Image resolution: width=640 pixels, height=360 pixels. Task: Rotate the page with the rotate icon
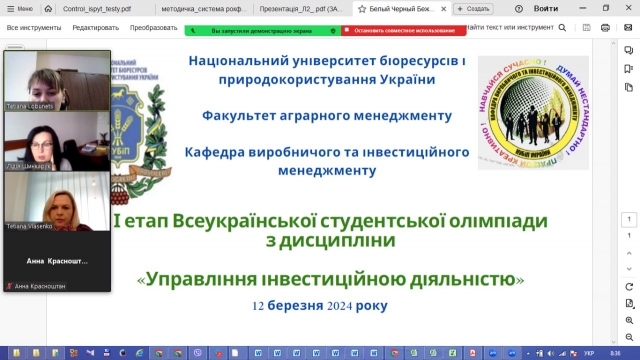pyautogui.click(x=629, y=287)
